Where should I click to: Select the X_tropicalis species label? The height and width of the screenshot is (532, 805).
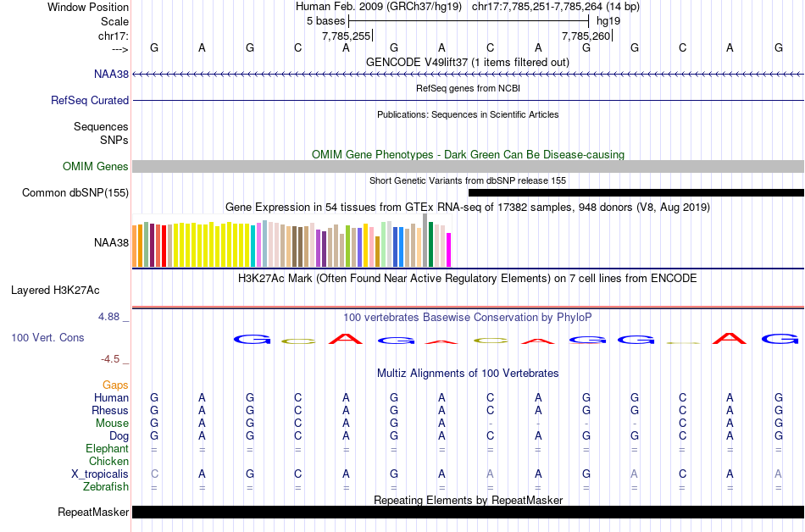[x=100, y=474]
